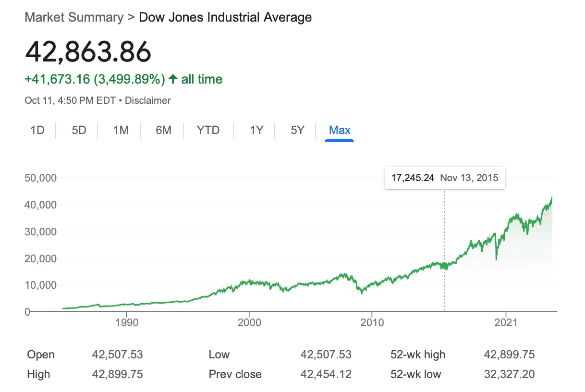This screenshot has width=585, height=392.
Task: Switch to the 1D time range
Action: 37,130
